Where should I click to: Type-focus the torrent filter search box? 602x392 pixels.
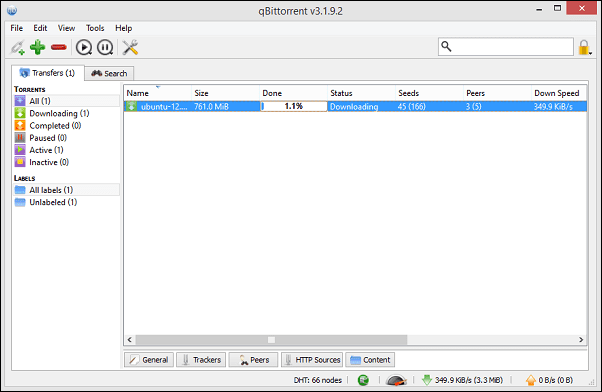(506, 46)
